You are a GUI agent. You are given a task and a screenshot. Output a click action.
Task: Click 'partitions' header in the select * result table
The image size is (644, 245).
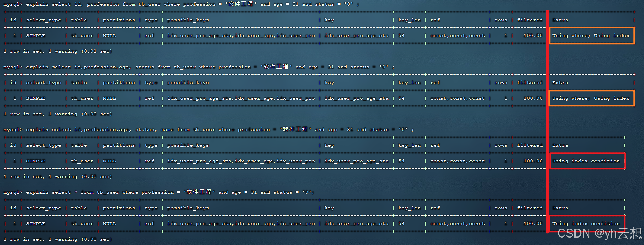click(119, 208)
